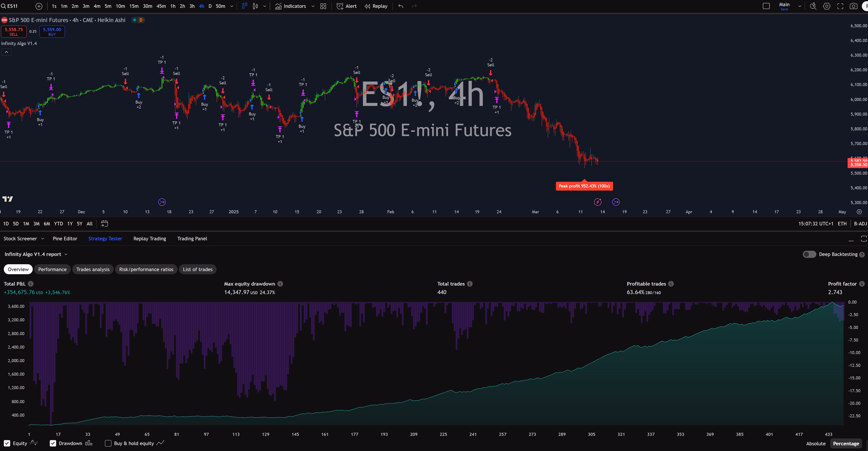Open chart settings hexagon icon
868x451 pixels.
827,6
